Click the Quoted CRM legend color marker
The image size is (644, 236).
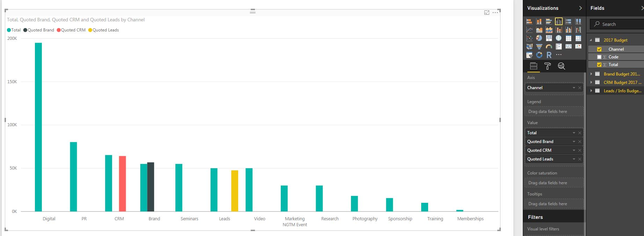click(59, 30)
